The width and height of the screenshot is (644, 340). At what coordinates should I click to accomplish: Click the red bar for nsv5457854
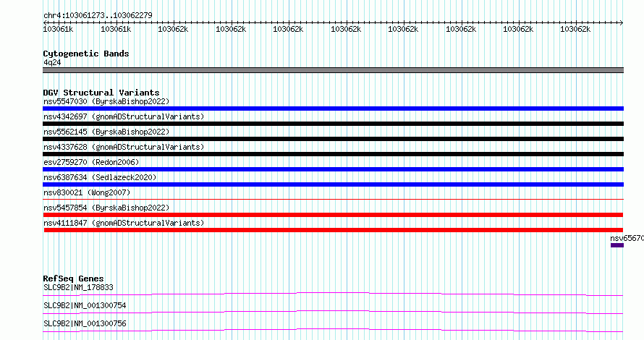333,215
